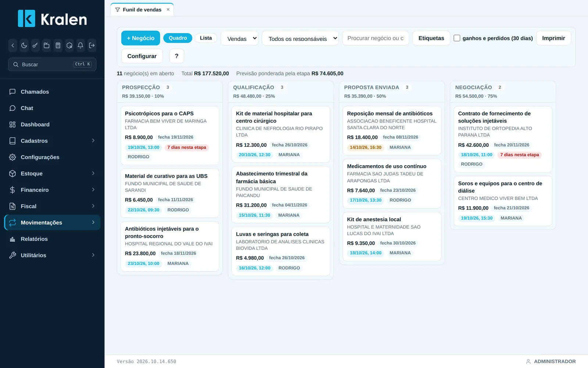
Task: Collapse the sidebar with the back chevron icon
Action: [x=13, y=46]
